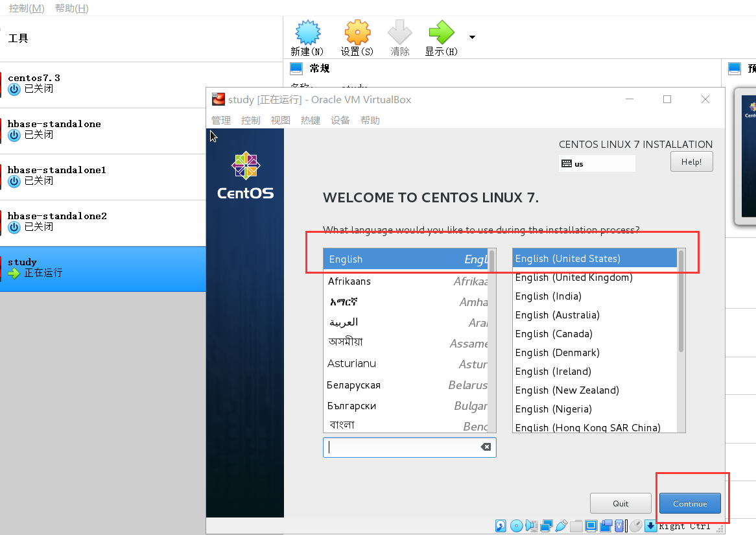Click the audio status icon

click(x=532, y=526)
